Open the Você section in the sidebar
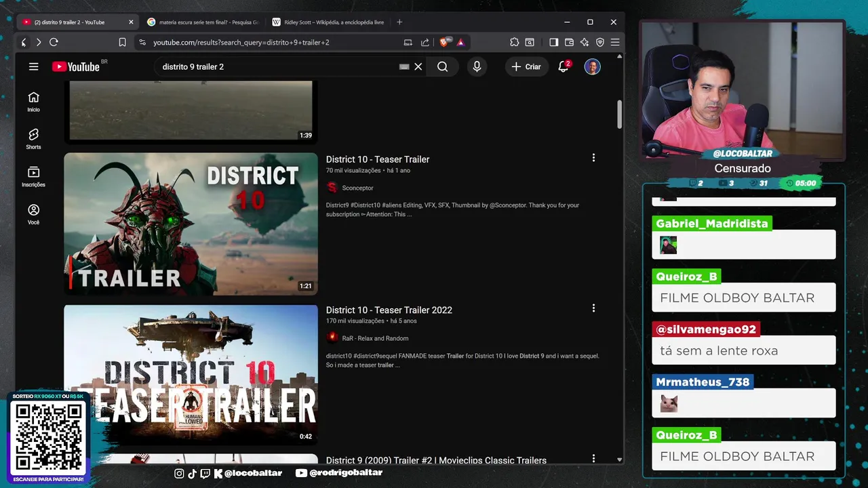The image size is (868, 488). point(33,214)
